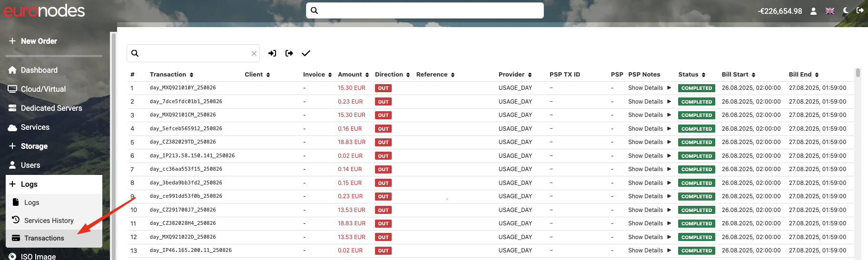Click the top global search field
The width and height of the screenshot is (868, 260).
coord(425,10)
